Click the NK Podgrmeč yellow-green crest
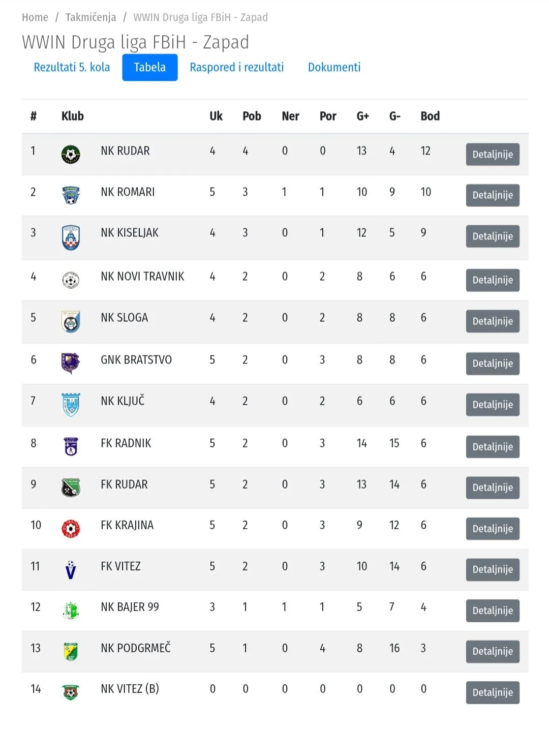This screenshot has width=549, height=756. click(71, 651)
